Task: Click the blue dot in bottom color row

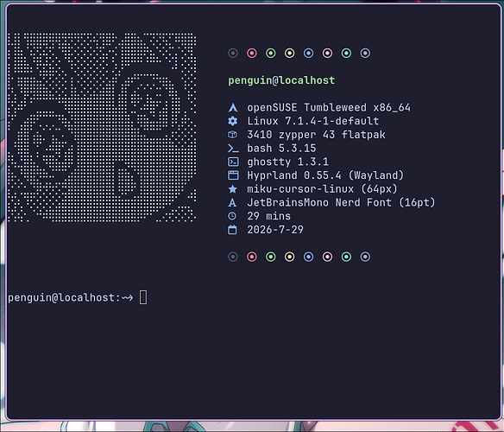Action: [309, 257]
